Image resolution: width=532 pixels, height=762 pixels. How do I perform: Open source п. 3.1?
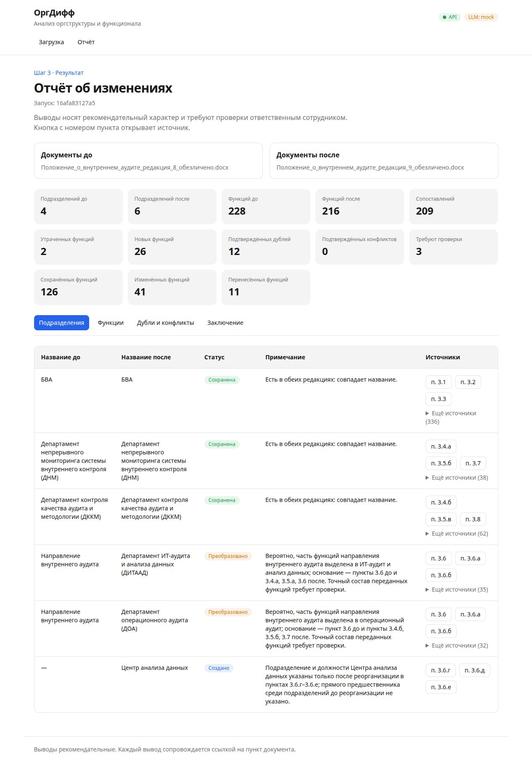tap(438, 382)
